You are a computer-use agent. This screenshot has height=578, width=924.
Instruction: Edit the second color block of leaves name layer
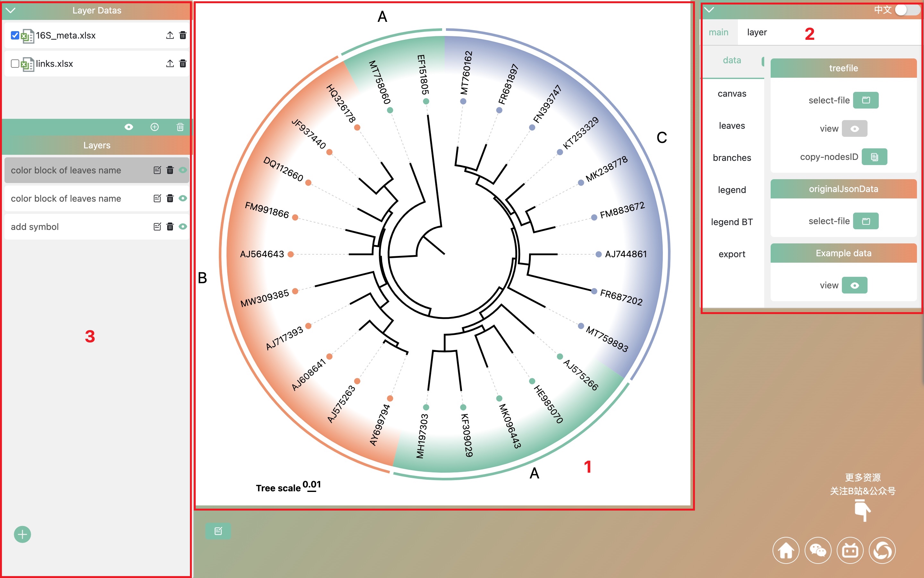point(157,198)
